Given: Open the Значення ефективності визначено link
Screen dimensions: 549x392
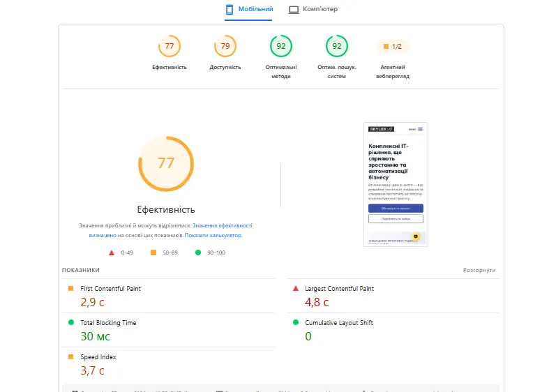Looking at the screenshot, I should [170, 230].
